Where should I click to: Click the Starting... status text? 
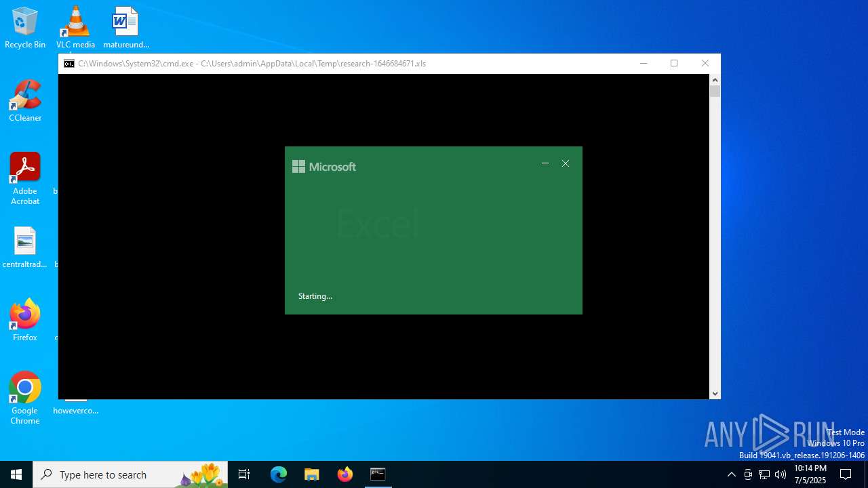click(x=315, y=296)
